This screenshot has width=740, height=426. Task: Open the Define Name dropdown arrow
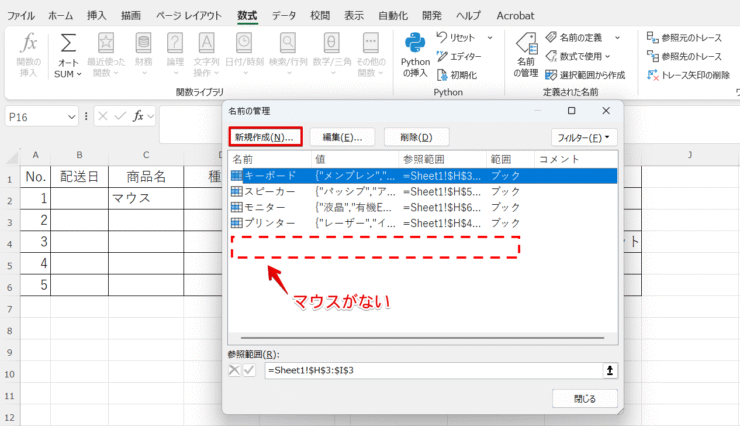point(617,37)
